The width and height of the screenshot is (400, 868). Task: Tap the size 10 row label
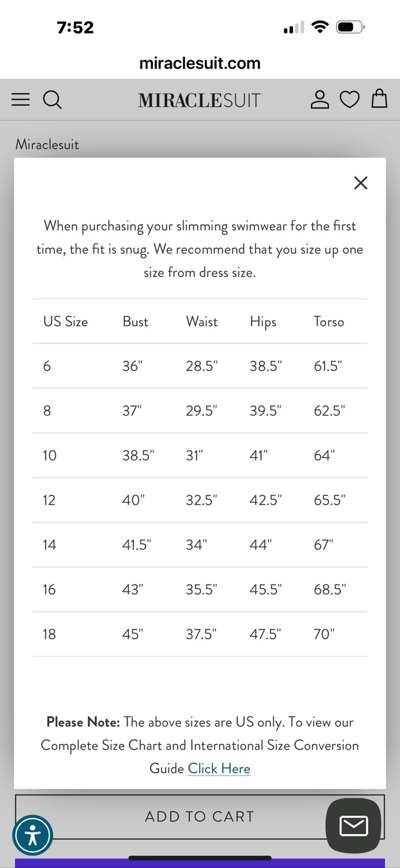(50, 455)
